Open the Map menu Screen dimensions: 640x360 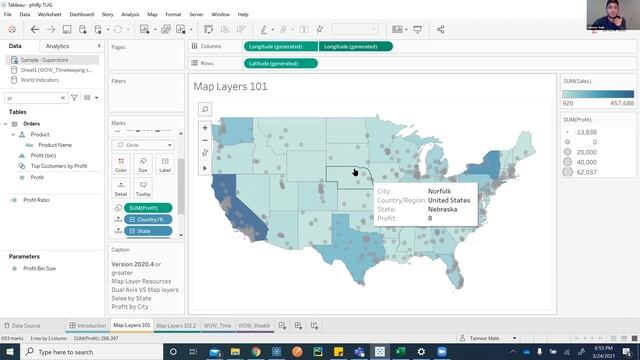pyautogui.click(x=152, y=14)
